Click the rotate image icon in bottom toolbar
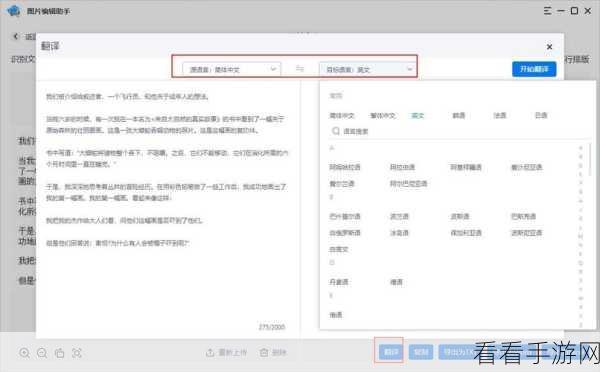The height and width of the screenshot is (372, 600). 59,352
